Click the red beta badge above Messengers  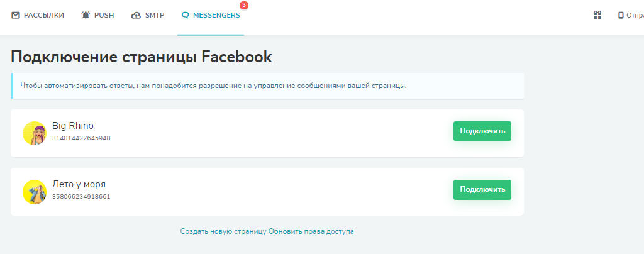click(x=244, y=5)
